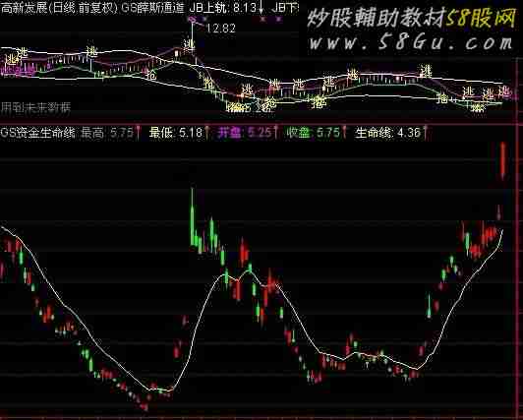
Task: Click the up arrow after 收盘 5.75
Action: click(x=344, y=133)
